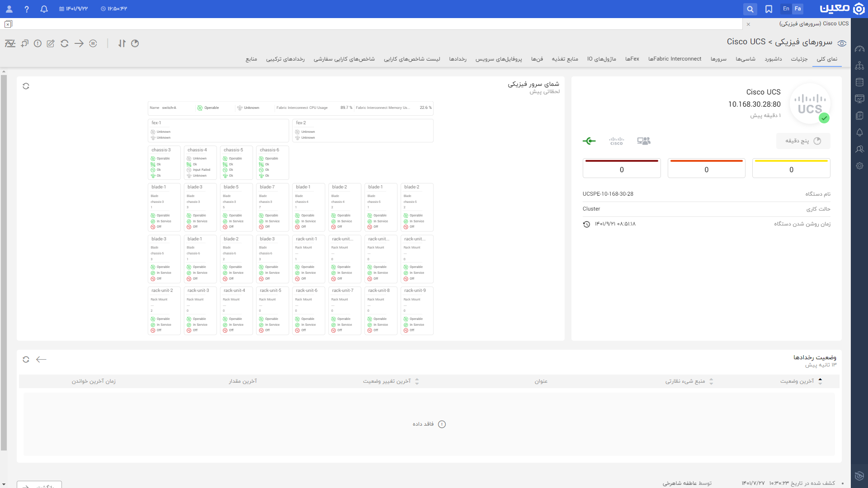868x488 pixels.
Task: Click the left arrow in the events panel
Action: (x=41, y=359)
